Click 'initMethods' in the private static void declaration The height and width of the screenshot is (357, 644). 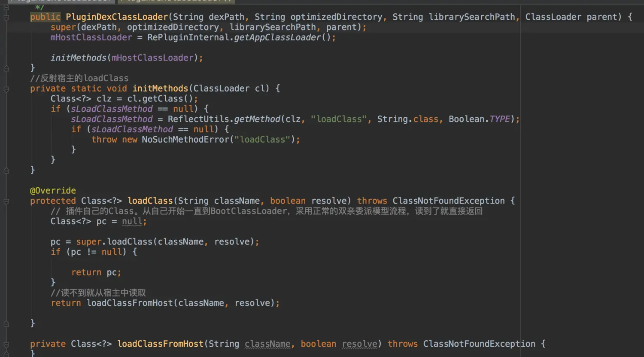coord(160,88)
